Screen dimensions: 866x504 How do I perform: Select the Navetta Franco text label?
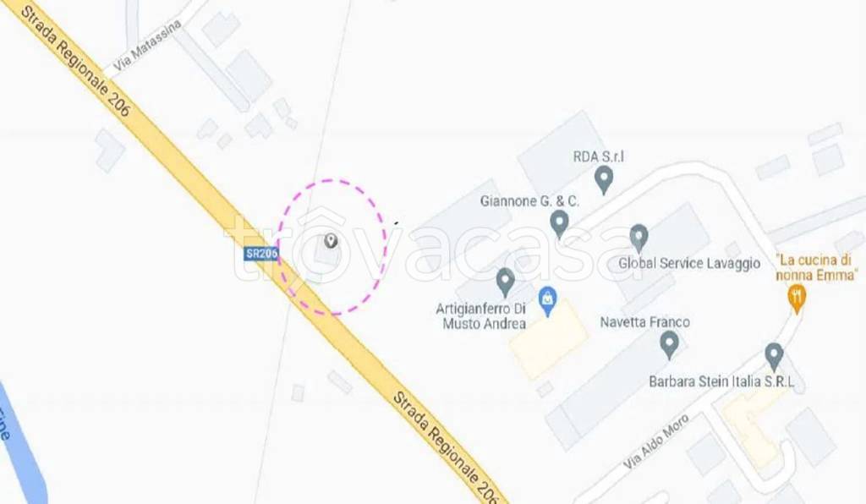[645, 322]
